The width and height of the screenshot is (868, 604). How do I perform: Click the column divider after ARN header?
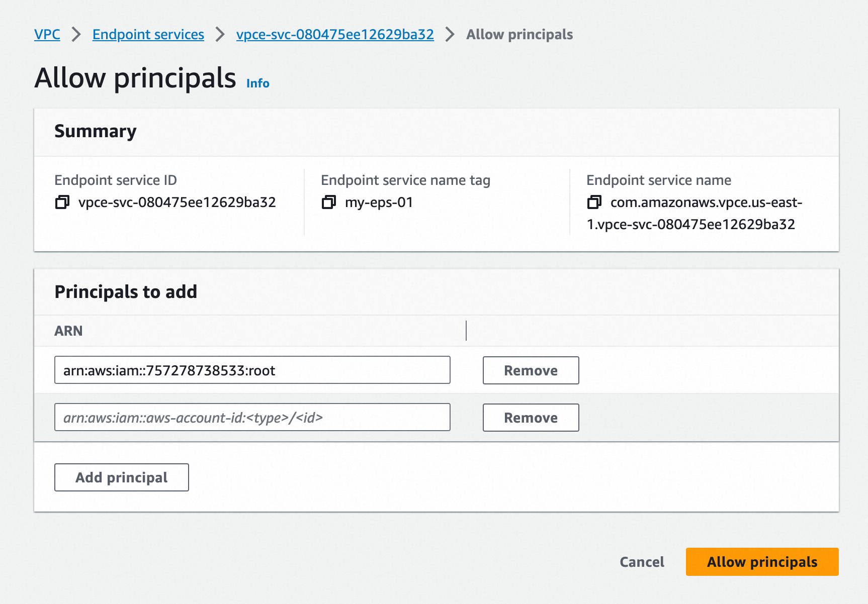[466, 331]
